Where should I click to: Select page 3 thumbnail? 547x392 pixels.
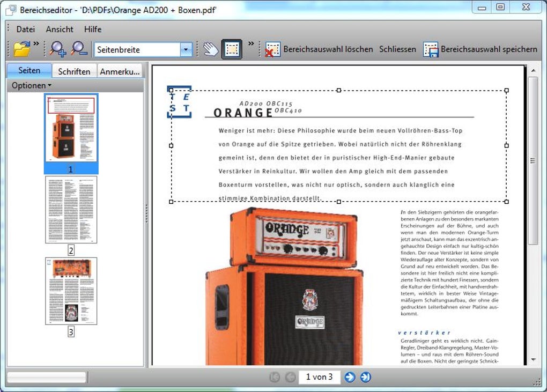pyautogui.click(x=71, y=291)
